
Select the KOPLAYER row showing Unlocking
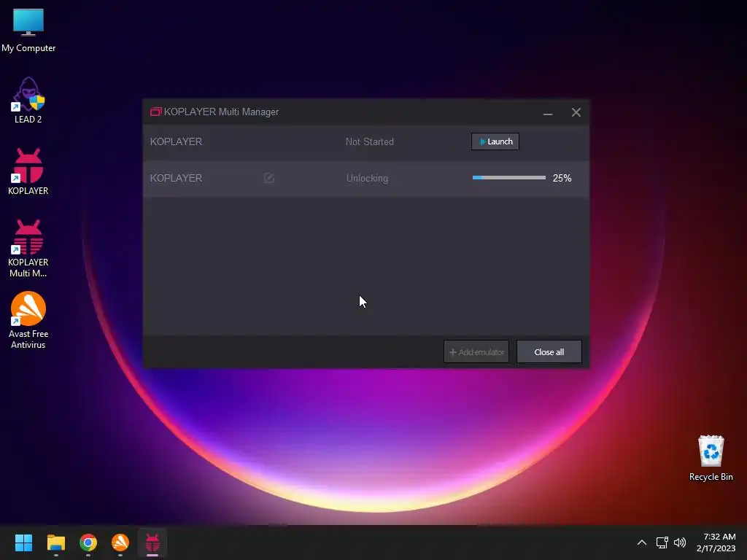(x=366, y=179)
